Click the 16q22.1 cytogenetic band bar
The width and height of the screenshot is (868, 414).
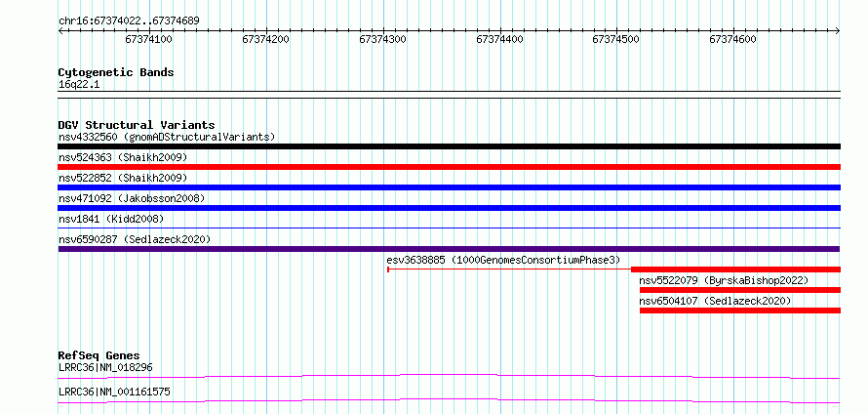click(449, 94)
